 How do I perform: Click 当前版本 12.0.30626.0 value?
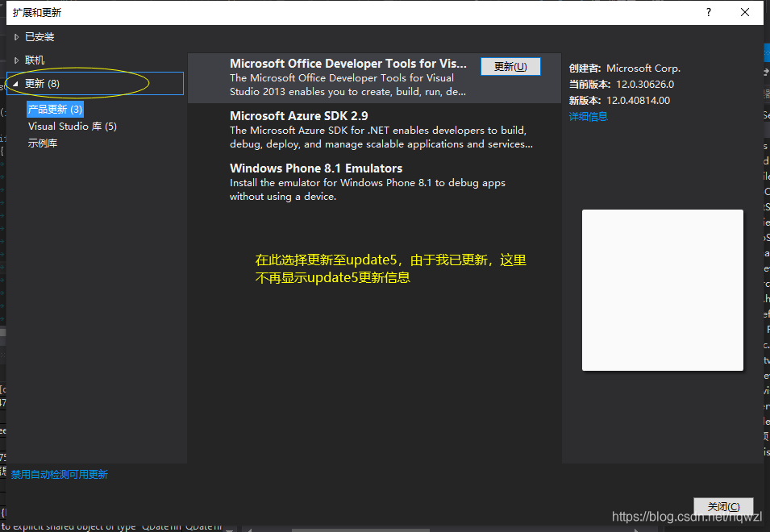tap(645, 85)
